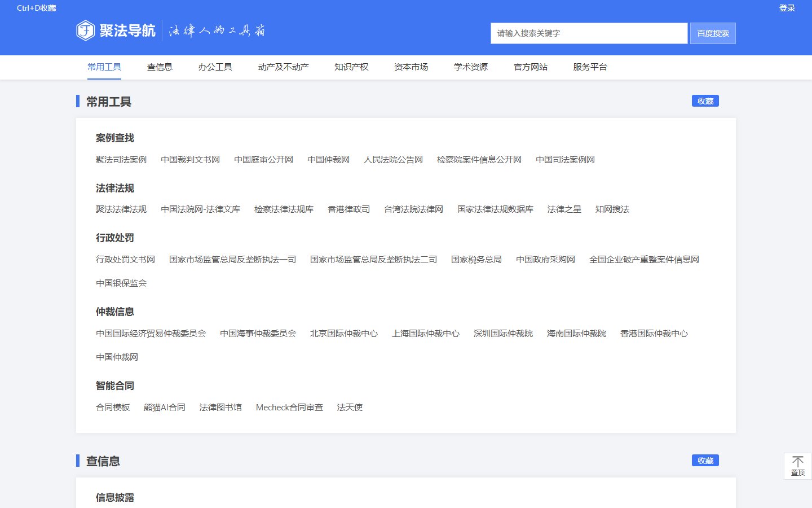Go to the 知识产权 nav tab
This screenshot has width=812, height=508.
tap(351, 67)
